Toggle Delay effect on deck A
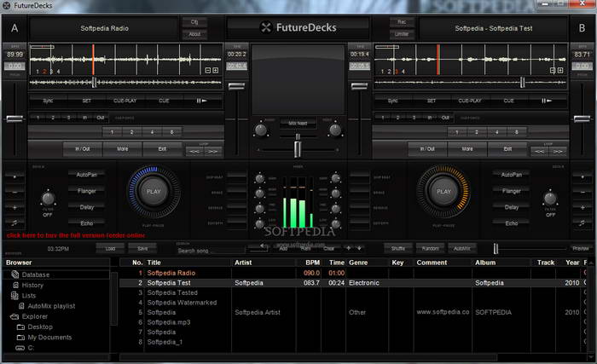Viewport: 597px width, 364px height. point(86,207)
